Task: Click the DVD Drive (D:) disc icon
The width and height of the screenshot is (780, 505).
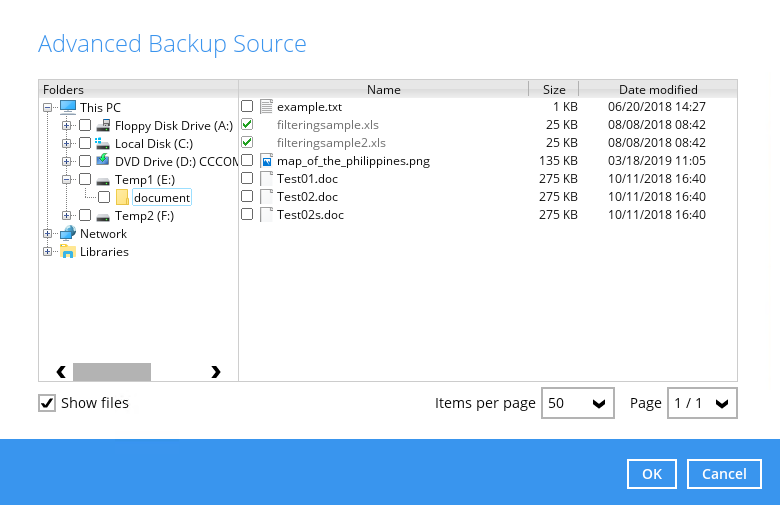Action: [x=102, y=160]
